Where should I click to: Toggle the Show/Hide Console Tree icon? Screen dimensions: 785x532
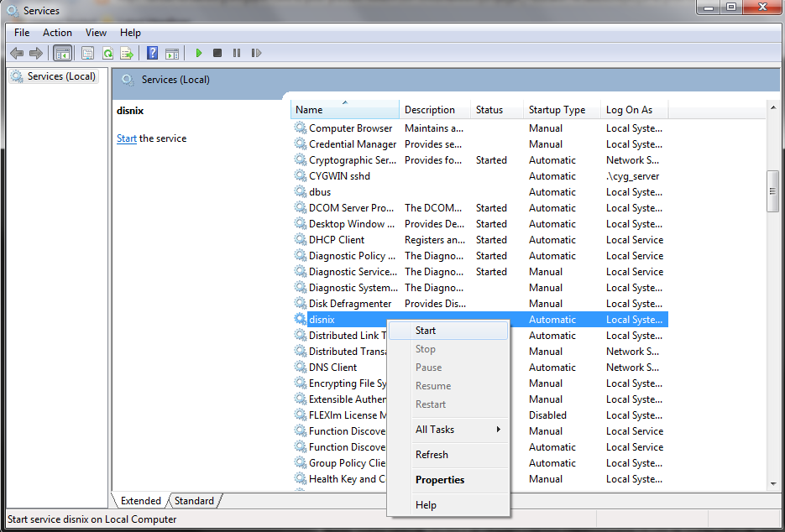[63, 52]
